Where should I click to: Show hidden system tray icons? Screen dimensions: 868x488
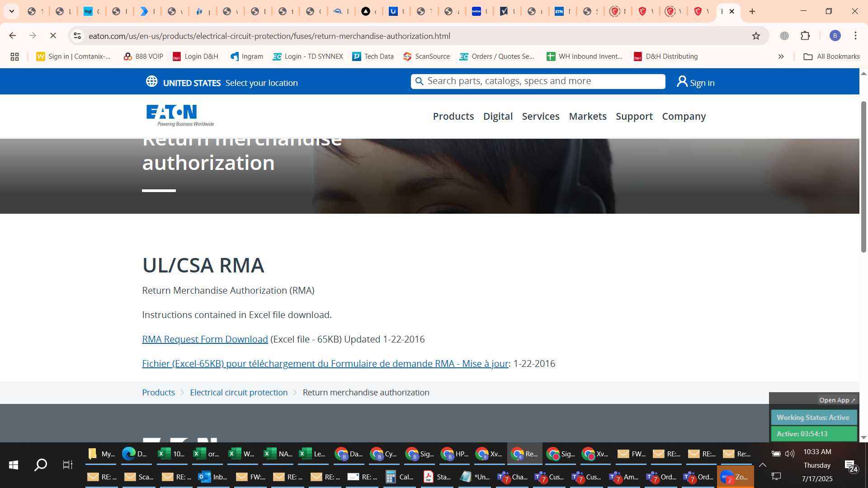(x=763, y=465)
